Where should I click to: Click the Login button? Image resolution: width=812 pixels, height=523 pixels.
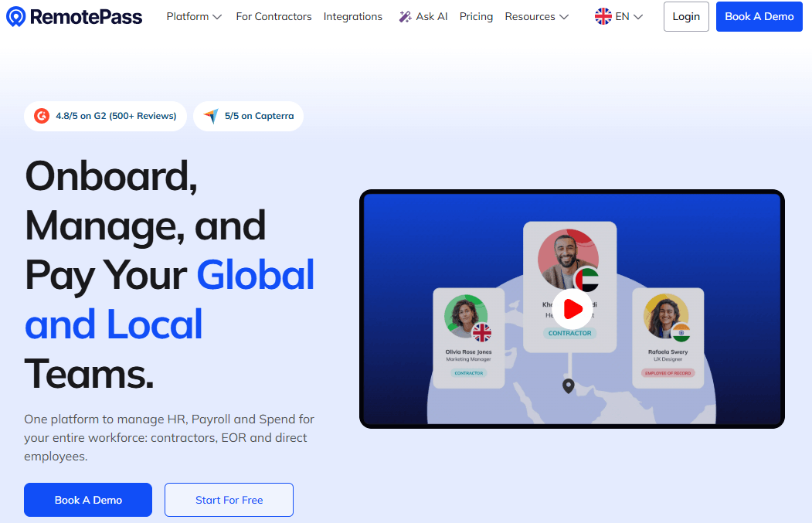(x=686, y=16)
